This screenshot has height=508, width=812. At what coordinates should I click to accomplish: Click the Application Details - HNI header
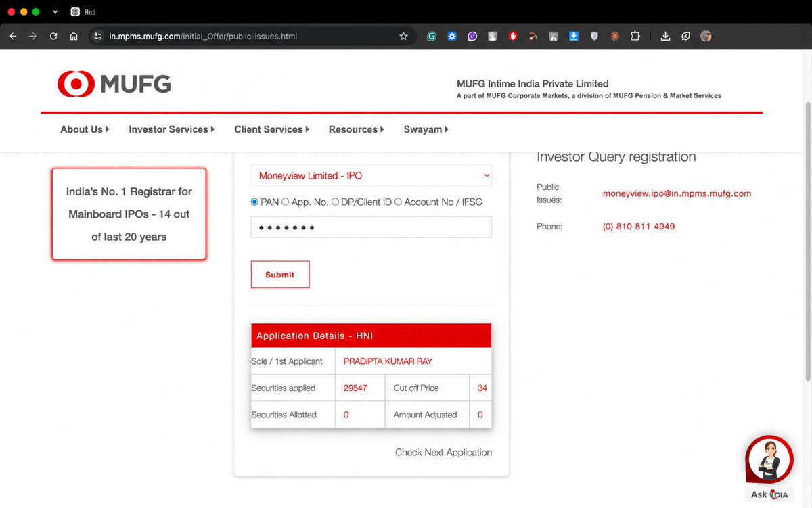pos(371,336)
